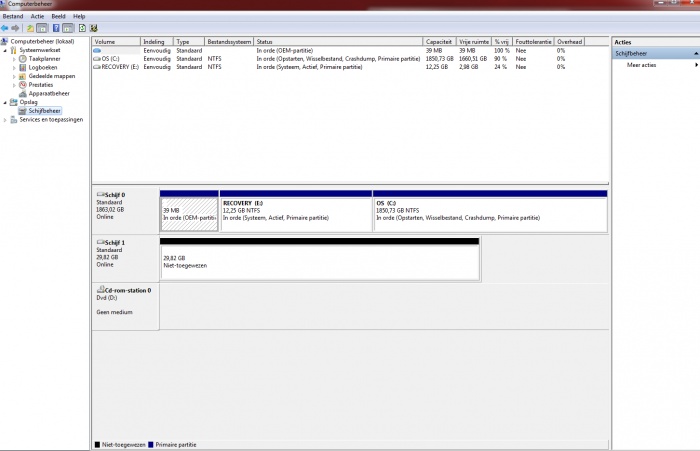Select the Logboeken icon in tree
This screenshot has height=451, width=700.
tap(23, 67)
